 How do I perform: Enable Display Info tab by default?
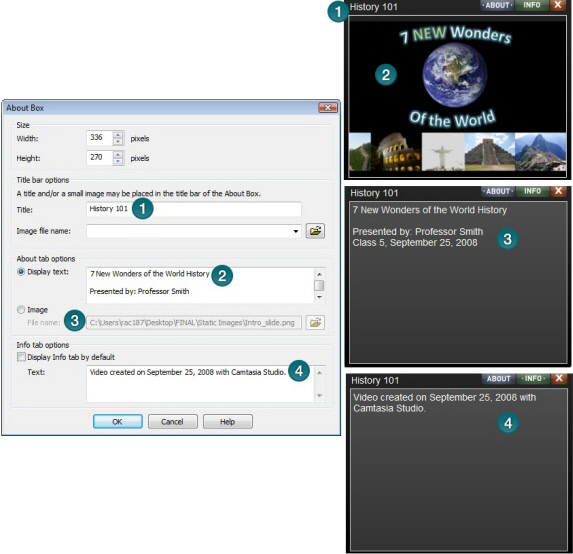(x=21, y=357)
